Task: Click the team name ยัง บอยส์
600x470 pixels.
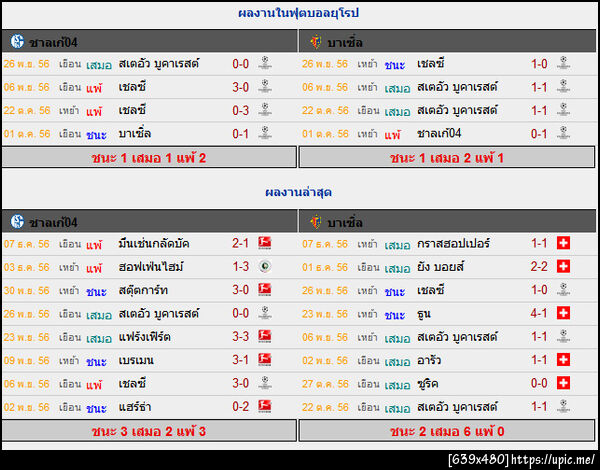Action: point(440,267)
